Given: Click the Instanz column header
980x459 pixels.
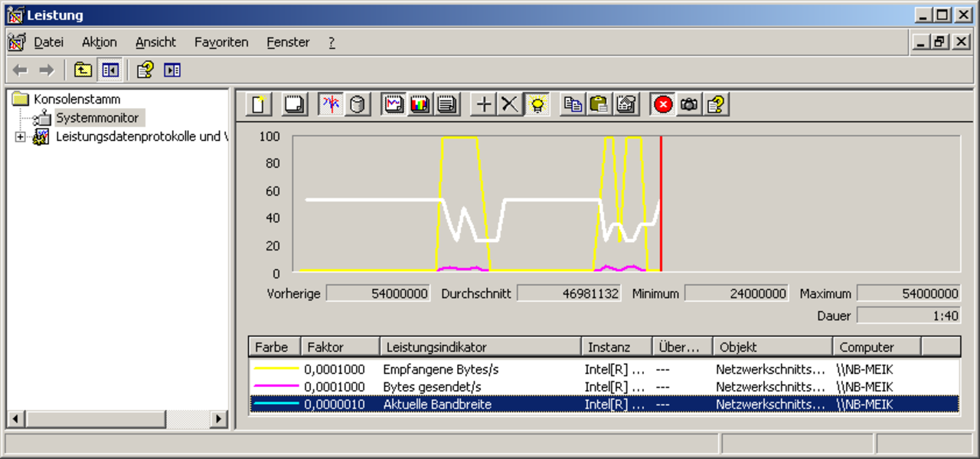Looking at the screenshot, I should (x=617, y=347).
